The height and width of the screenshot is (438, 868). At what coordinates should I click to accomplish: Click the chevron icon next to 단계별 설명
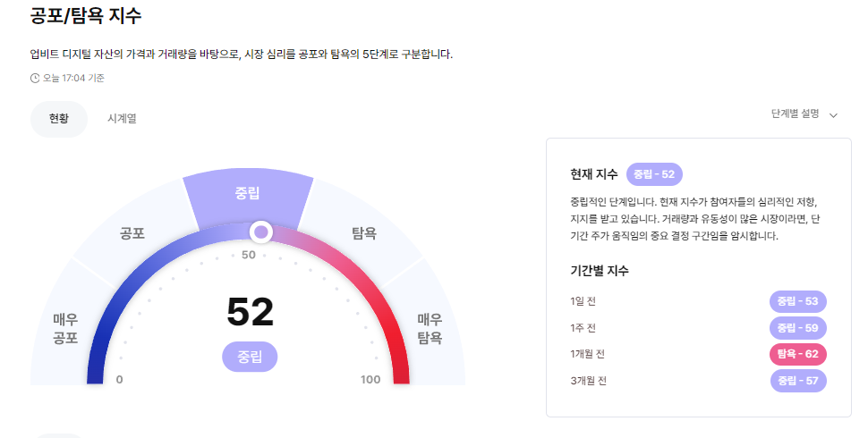coord(833,115)
